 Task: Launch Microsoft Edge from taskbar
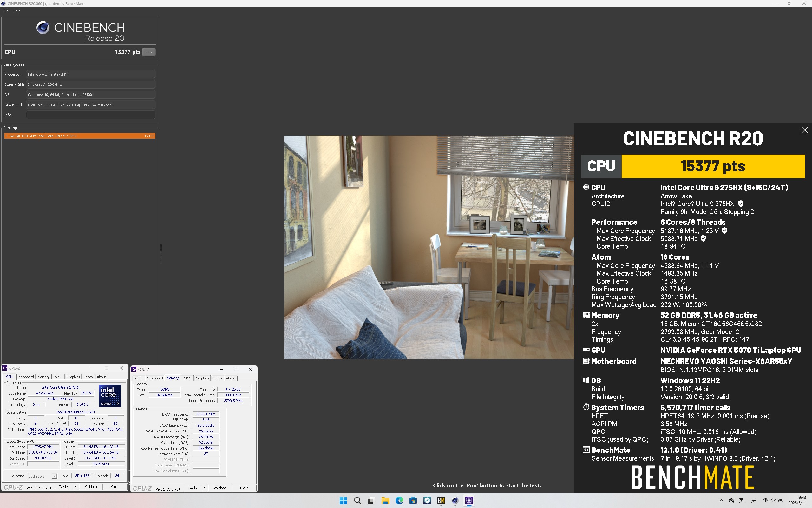tap(399, 501)
